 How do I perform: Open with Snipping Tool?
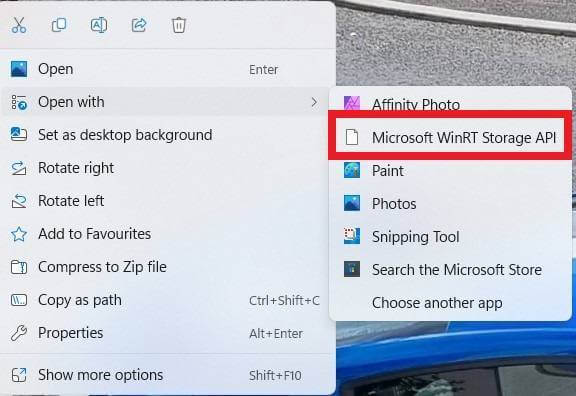[x=450, y=237]
